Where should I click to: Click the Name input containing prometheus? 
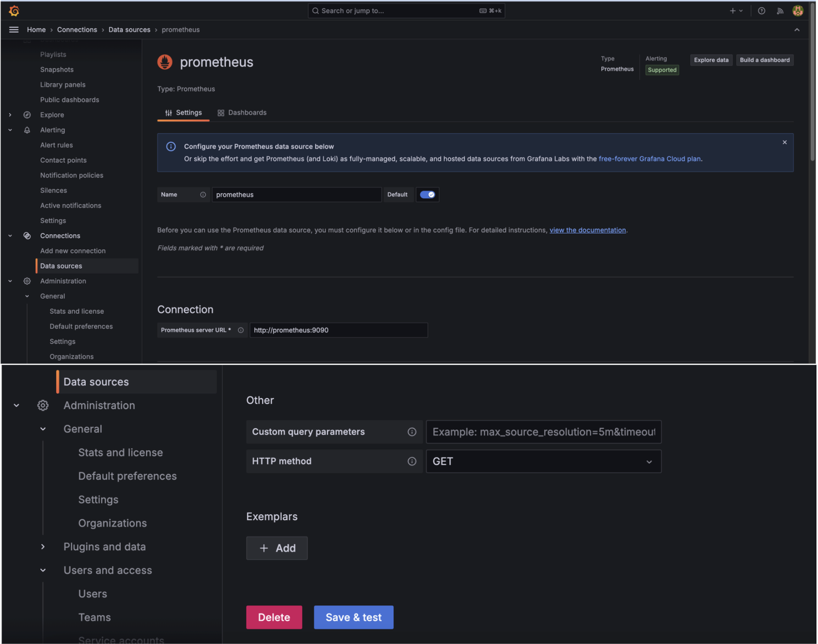point(297,195)
